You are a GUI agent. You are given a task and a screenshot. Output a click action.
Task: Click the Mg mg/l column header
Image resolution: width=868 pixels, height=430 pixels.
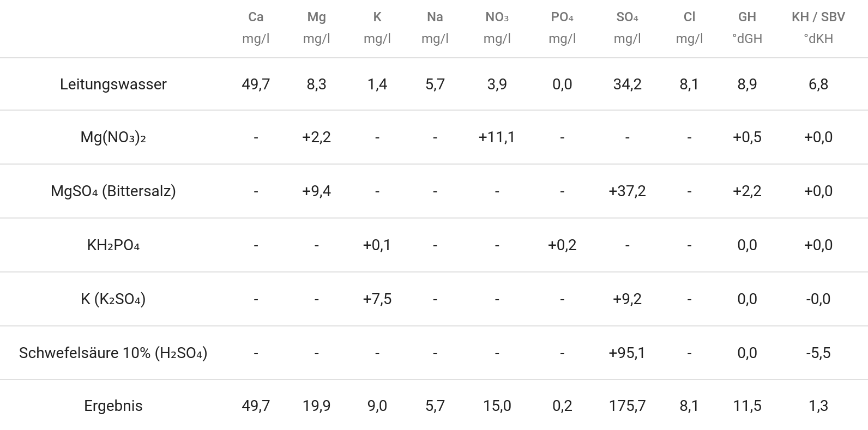coord(317,28)
